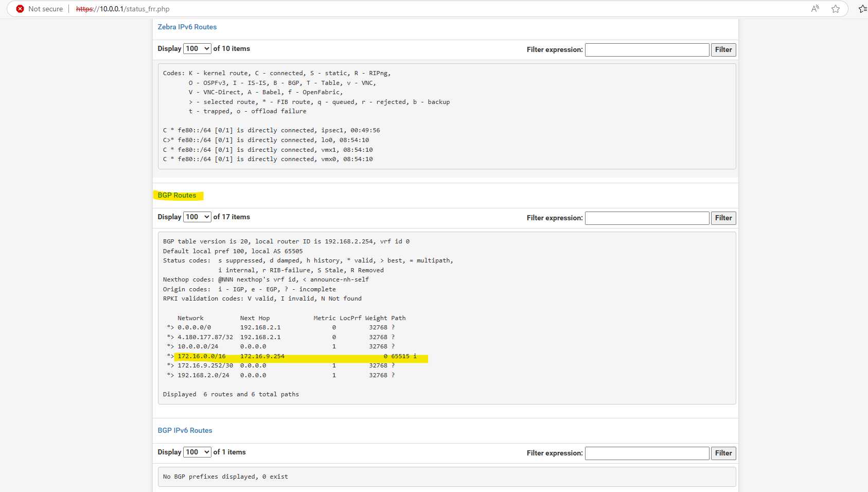Image resolution: width=868 pixels, height=492 pixels.
Task: Open the BGP IPv6 Routes heading link
Action: [x=185, y=430]
